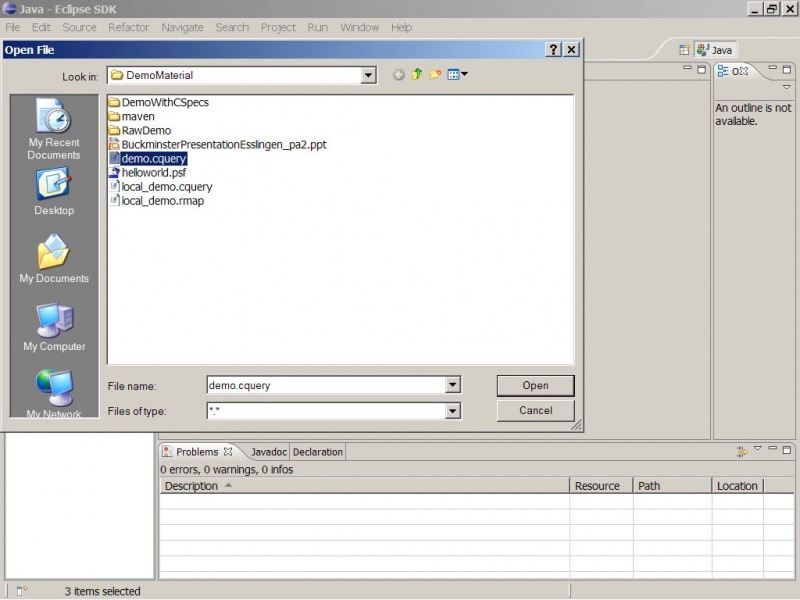Open the Outline view menu triangle
The width and height of the screenshot is (800, 600).
(x=787, y=87)
